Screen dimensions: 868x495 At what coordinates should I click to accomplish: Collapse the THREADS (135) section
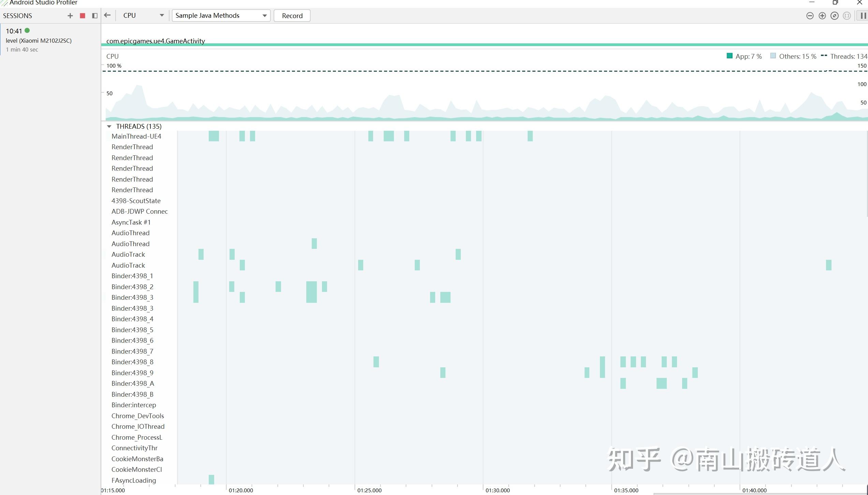109,126
